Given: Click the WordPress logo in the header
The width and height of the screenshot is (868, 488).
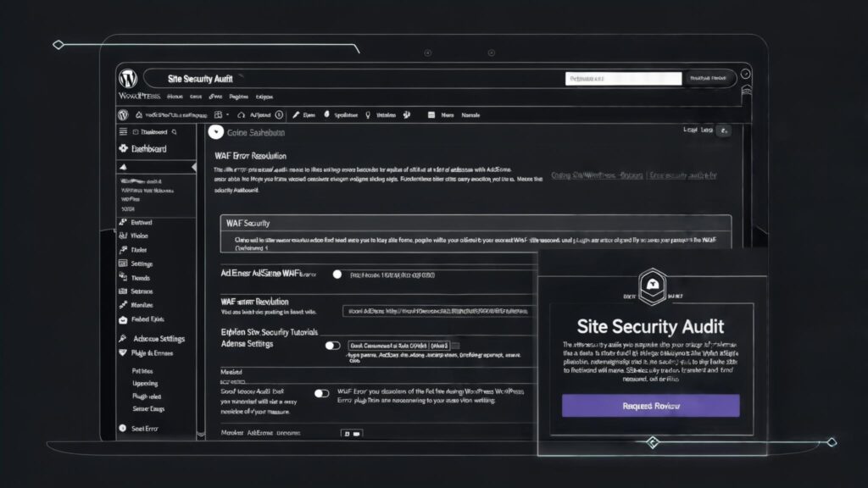Looking at the screenshot, I should click(128, 79).
